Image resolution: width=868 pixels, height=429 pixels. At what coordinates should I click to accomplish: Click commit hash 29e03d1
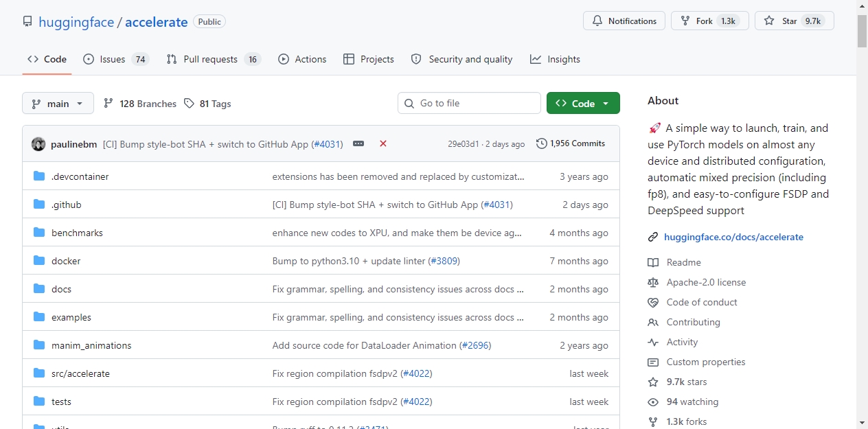click(x=464, y=144)
